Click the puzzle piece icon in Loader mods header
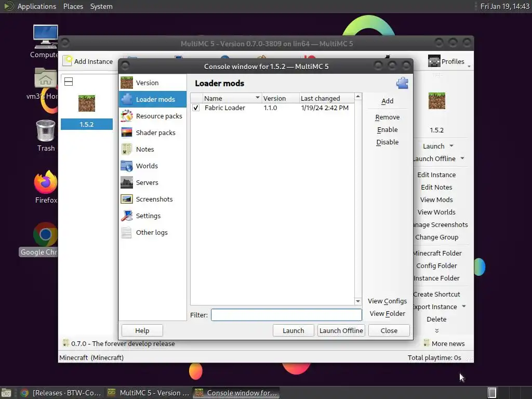The height and width of the screenshot is (399, 532). point(402,83)
